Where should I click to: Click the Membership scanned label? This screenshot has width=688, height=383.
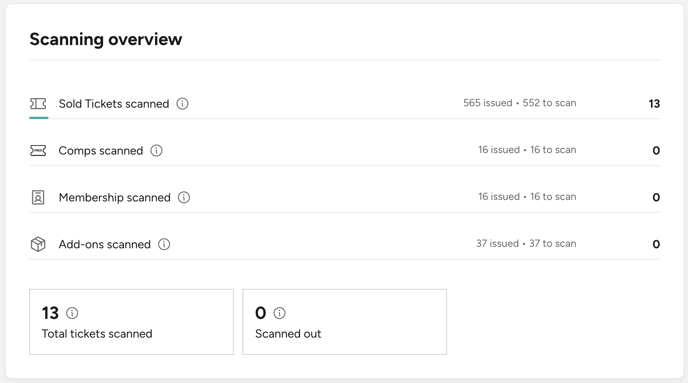[x=115, y=197]
